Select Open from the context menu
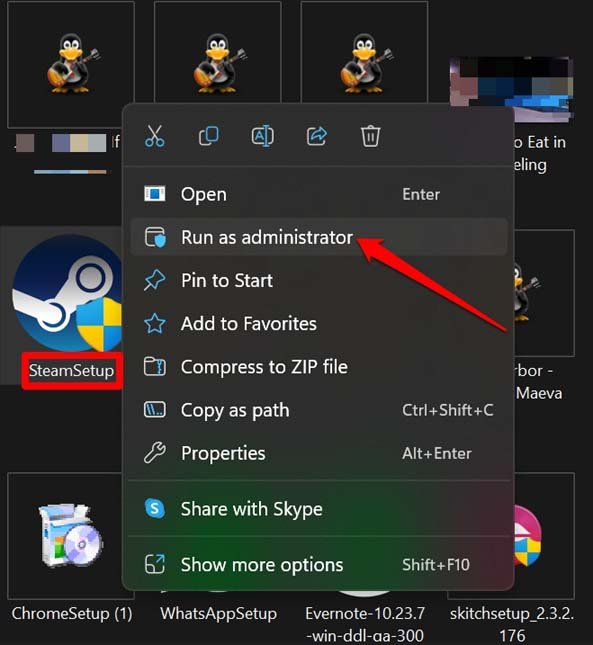 [319, 194]
